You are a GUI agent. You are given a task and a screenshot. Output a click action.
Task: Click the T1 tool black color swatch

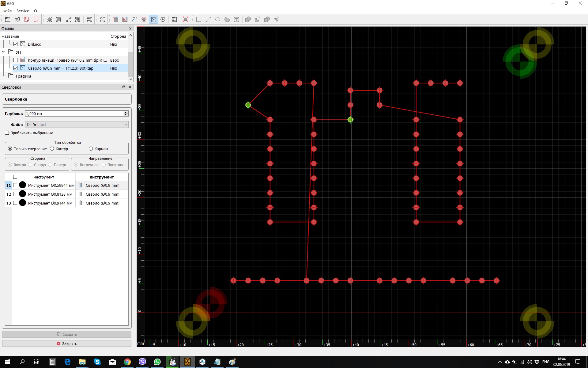pos(22,185)
